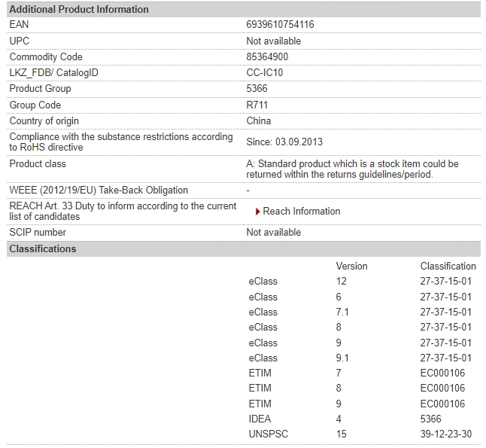Click the UNSPSC version 15 value
The image size is (486, 448).
tap(341, 434)
